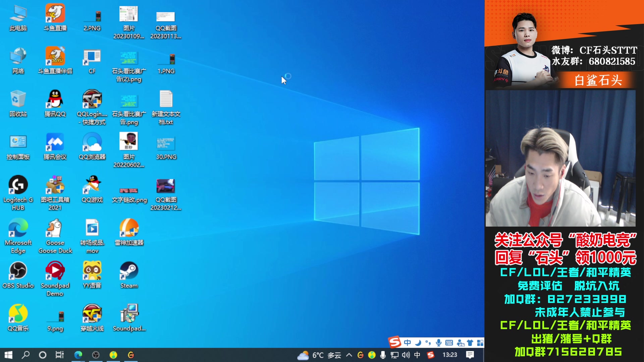Open the Sogou soft keyboard
644x362 pixels.
449,343
